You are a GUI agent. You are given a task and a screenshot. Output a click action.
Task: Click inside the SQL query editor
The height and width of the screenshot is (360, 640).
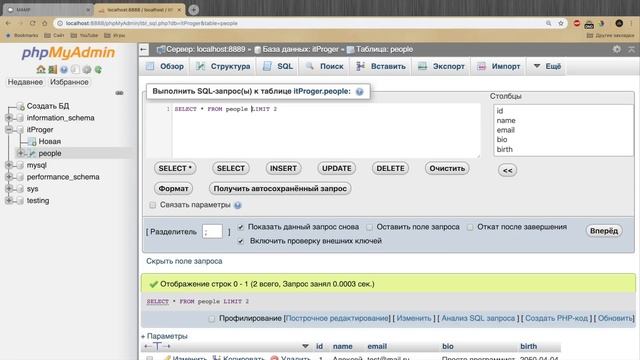pos(326,131)
